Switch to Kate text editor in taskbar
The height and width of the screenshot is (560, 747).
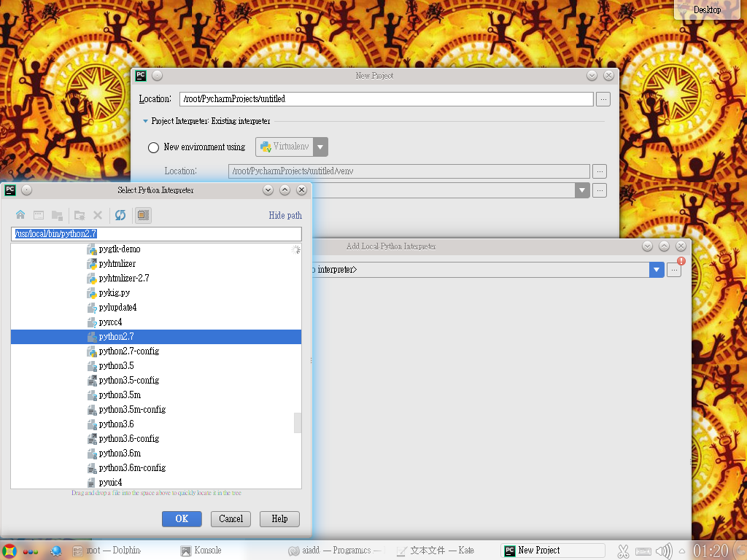click(x=436, y=551)
